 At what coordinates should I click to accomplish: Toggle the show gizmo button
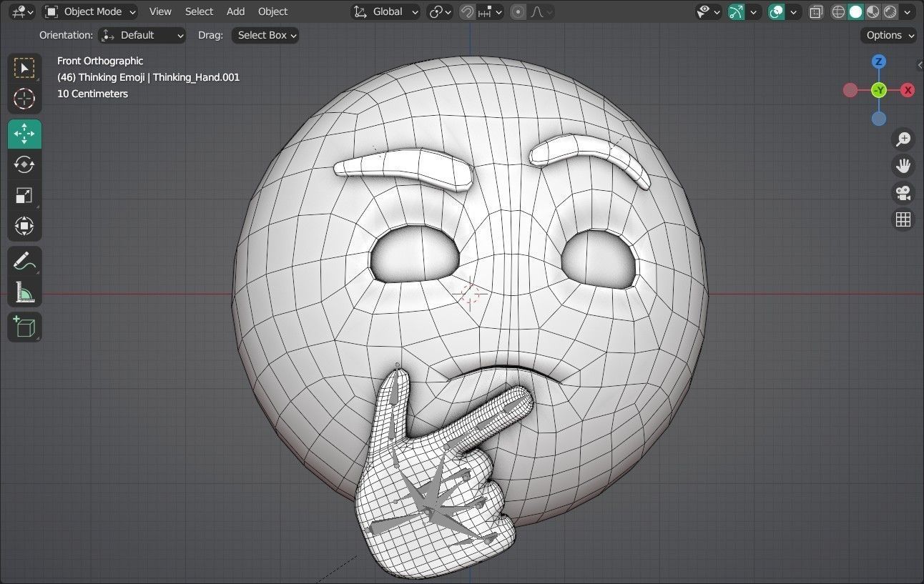click(736, 11)
